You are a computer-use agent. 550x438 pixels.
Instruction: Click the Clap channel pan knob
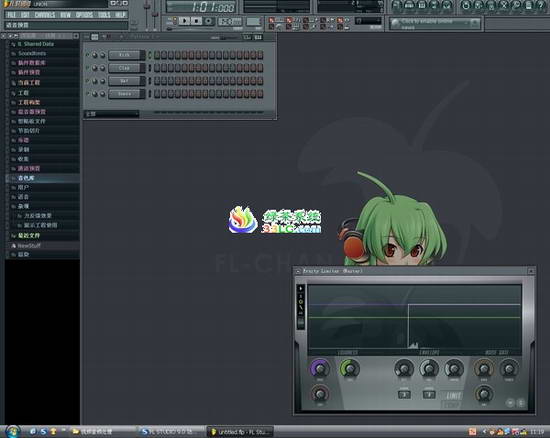click(x=95, y=68)
